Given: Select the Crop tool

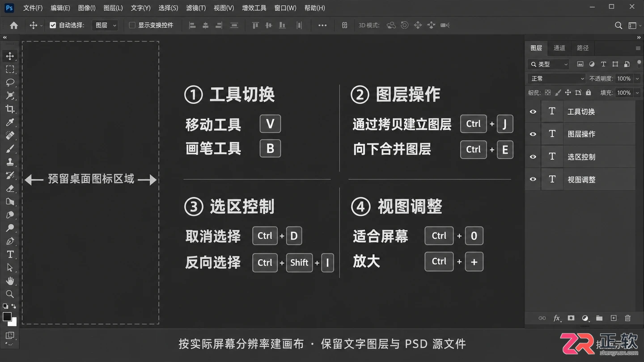Looking at the screenshot, I should pos(10,109).
